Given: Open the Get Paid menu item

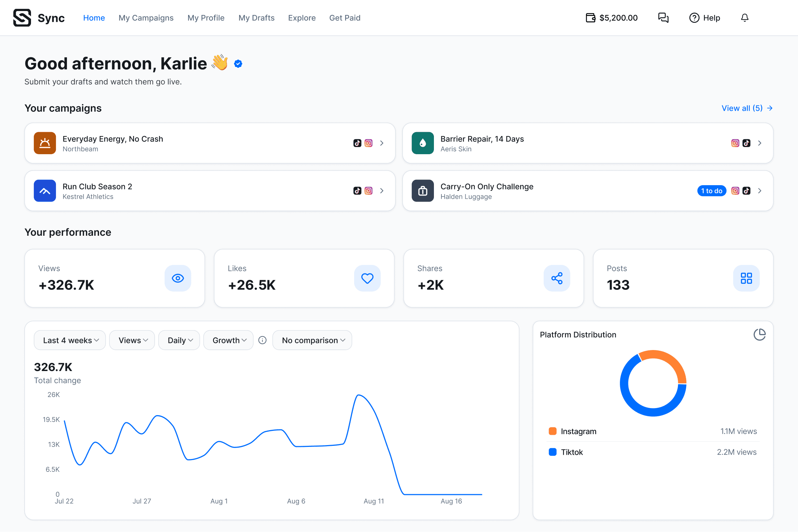Looking at the screenshot, I should [x=345, y=18].
